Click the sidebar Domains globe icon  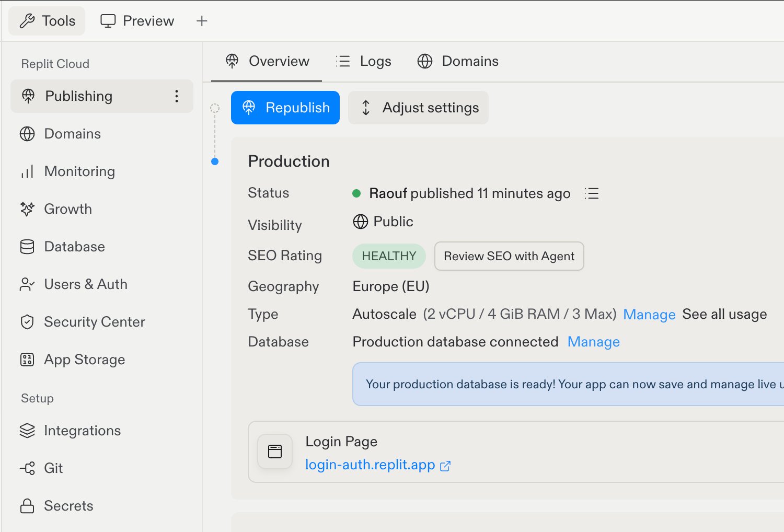[x=27, y=134]
